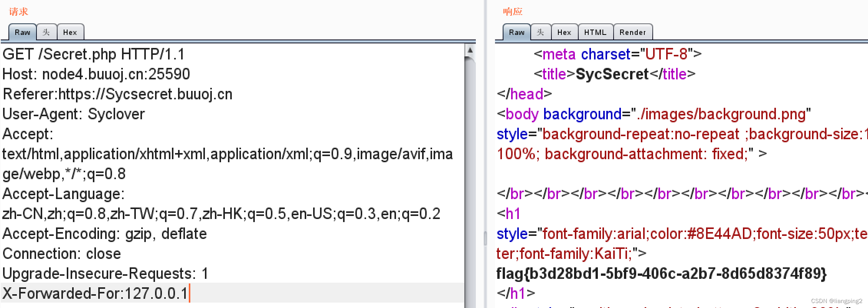This screenshot has width=868, height=308.
Task: Click the 100%; background-attachment: fixed line
Action: click(x=632, y=154)
